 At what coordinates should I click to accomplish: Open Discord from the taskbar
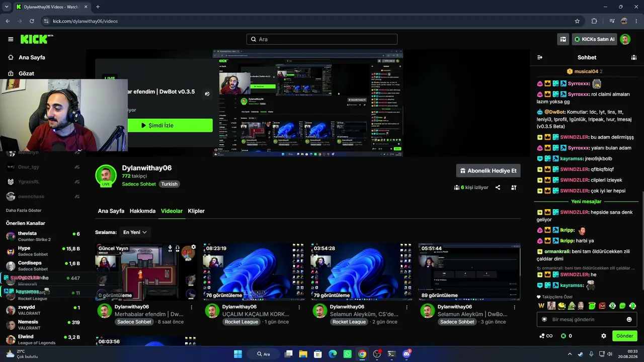click(407, 354)
